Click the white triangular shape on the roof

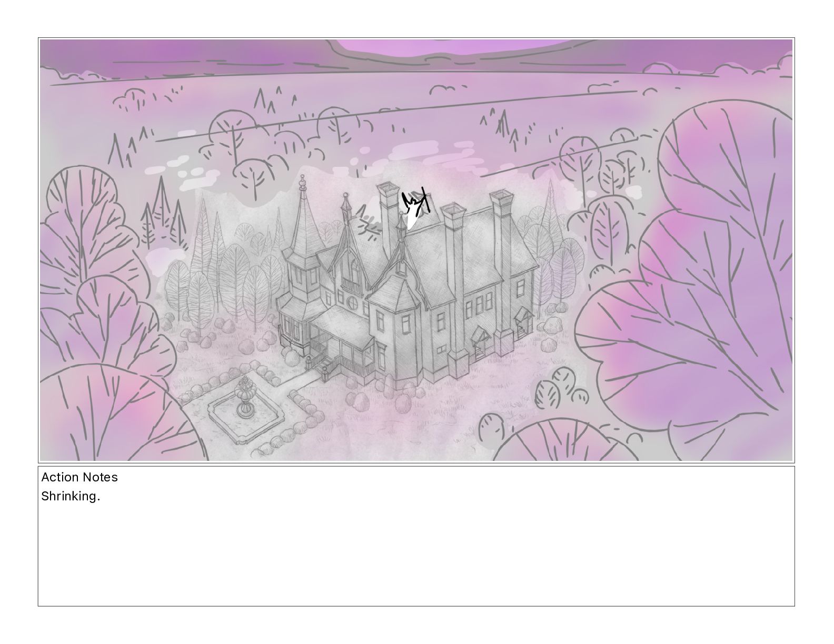(412, 221)
